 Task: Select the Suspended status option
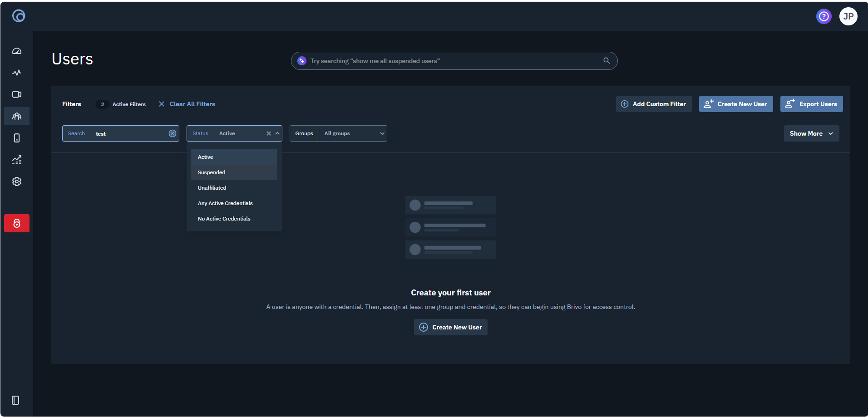(234, 172)
